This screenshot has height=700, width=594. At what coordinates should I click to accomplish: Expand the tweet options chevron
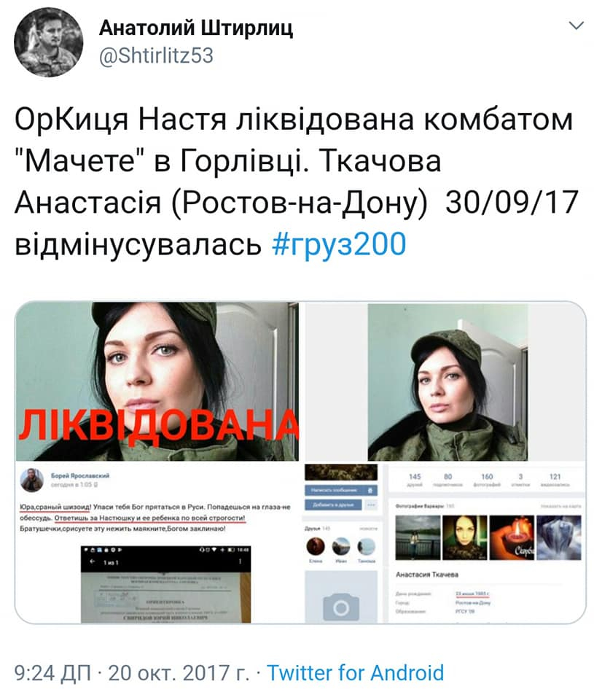(577, 26)
